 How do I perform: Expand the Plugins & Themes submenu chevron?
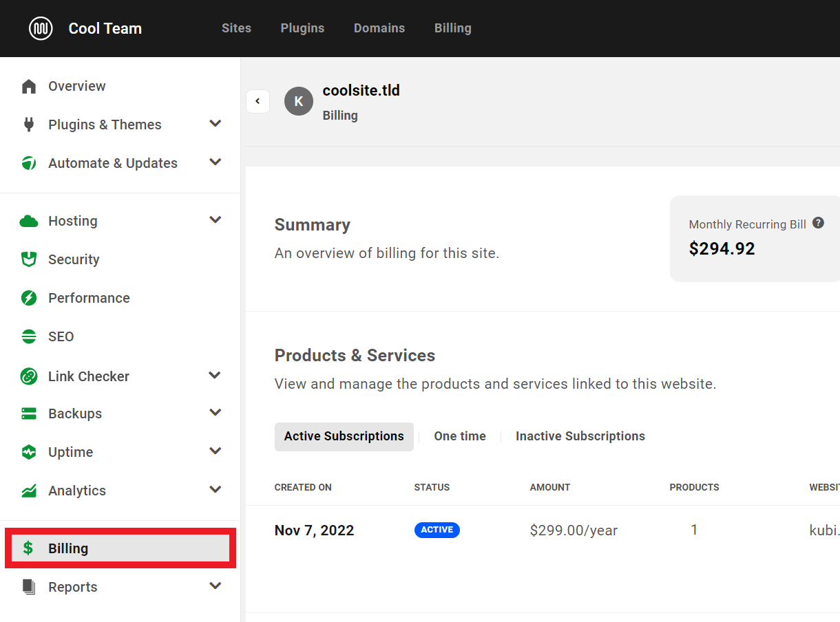[x=216, y=124]
